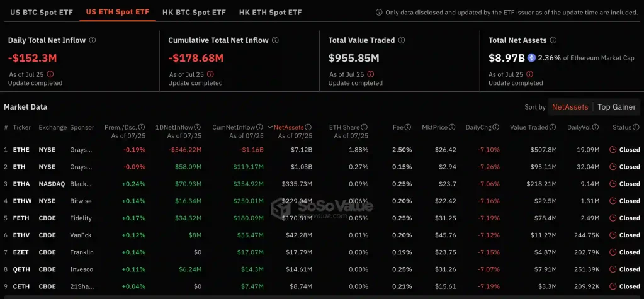
Task: Open the EZET ticker
Action: [21, 252]
